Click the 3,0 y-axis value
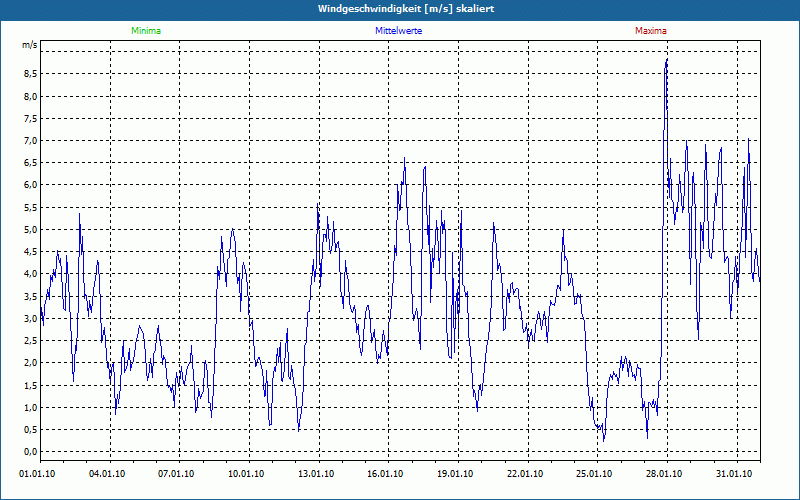This screenshot has width=800, height=500. 30,318
